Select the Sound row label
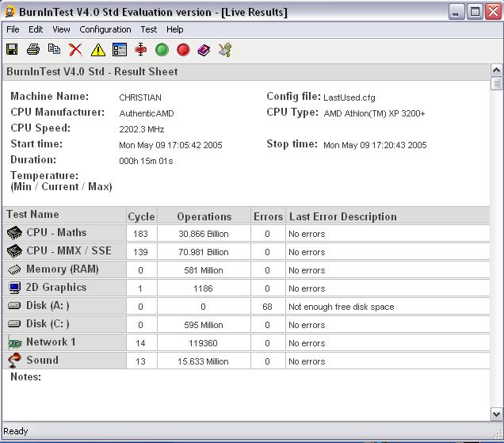The image size is (504, 443). [43, 360]
